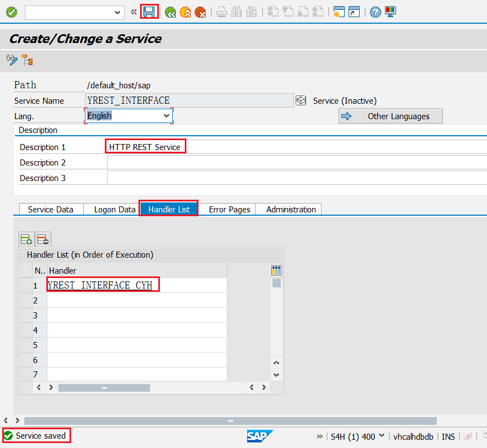Open Help via the question mark icon
The image size is (487, 448).
click(x=376, y=12)
